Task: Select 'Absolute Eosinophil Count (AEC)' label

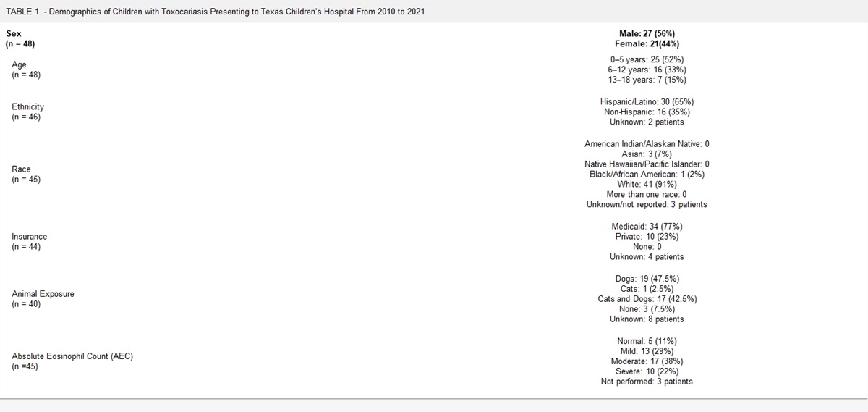Action: tap(72, 356)
